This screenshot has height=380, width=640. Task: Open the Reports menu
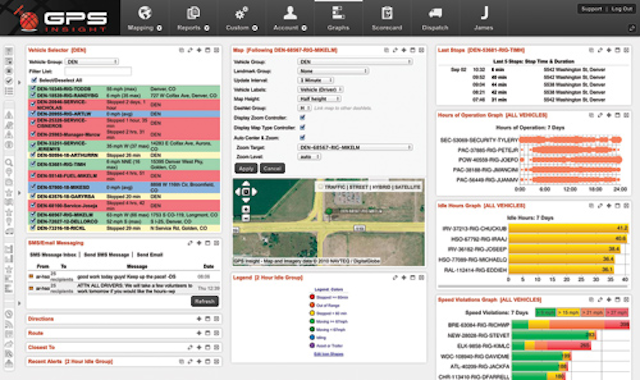(x=193, y=18)
